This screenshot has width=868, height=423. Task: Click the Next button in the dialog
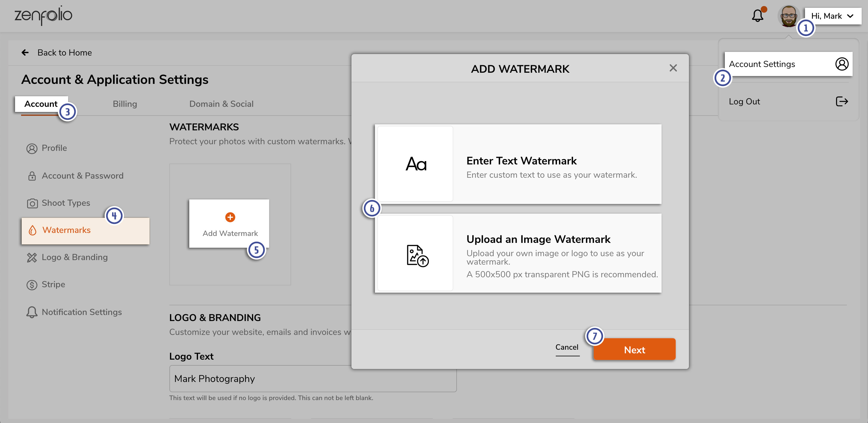(x=634, y=349)
